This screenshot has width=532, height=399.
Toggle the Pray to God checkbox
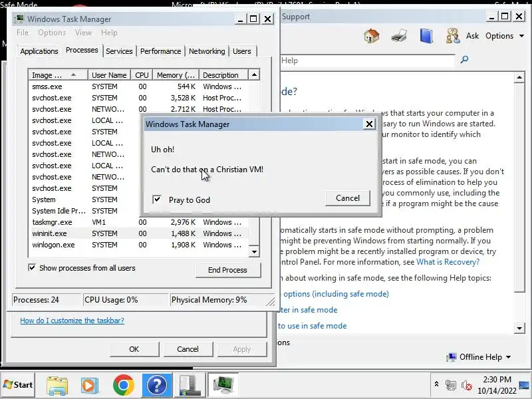point(157,199)
